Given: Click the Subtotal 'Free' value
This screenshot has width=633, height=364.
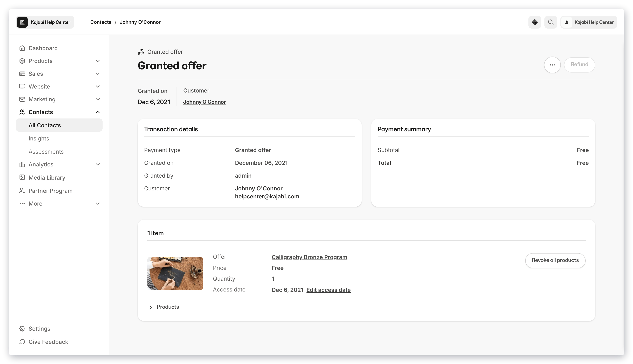Looking at the screenshot, I should tap(582, 150).
